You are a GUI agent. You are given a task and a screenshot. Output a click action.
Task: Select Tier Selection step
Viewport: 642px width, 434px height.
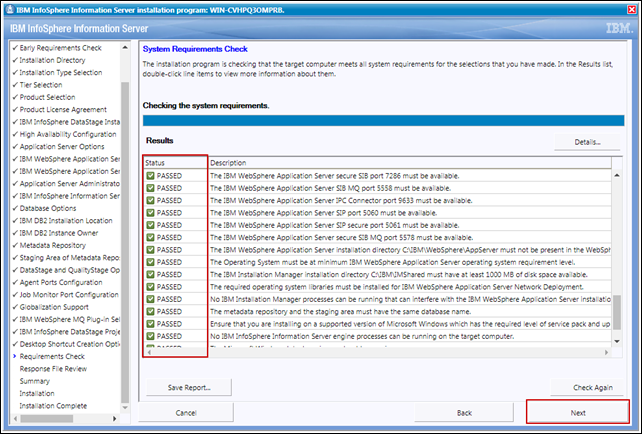point(41,85)
